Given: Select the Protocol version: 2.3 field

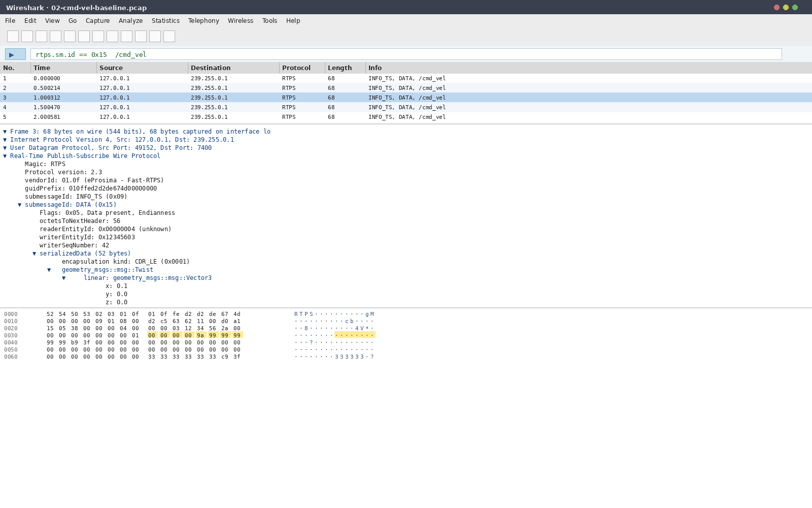Looking at the screenshot, I should 63,172.
